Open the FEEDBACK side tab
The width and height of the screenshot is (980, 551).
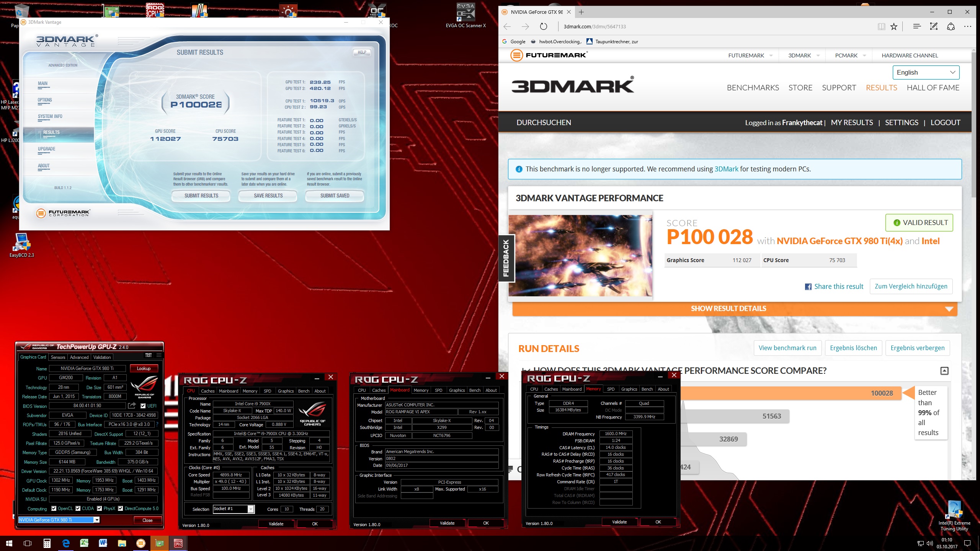(506, 258)
